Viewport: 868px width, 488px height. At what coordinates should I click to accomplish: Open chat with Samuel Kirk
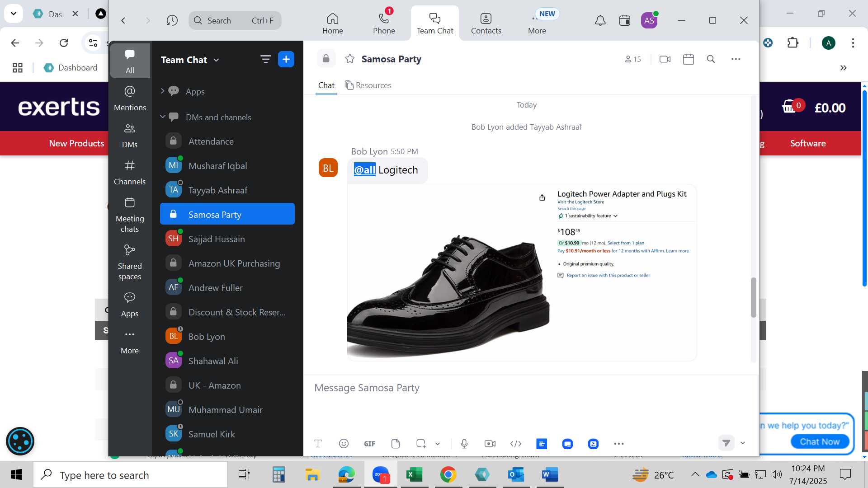click(x=227, y=434)
